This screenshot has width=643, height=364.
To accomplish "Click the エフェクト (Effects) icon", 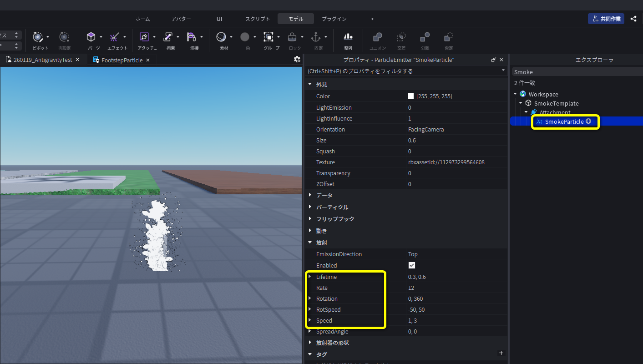I will tap(115, 37).
